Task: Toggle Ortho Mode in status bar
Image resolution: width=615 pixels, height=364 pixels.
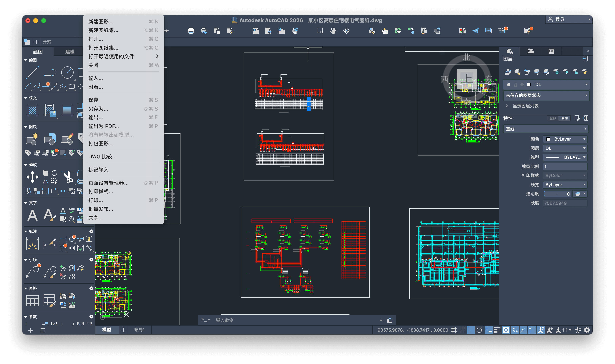Action: 471,330
